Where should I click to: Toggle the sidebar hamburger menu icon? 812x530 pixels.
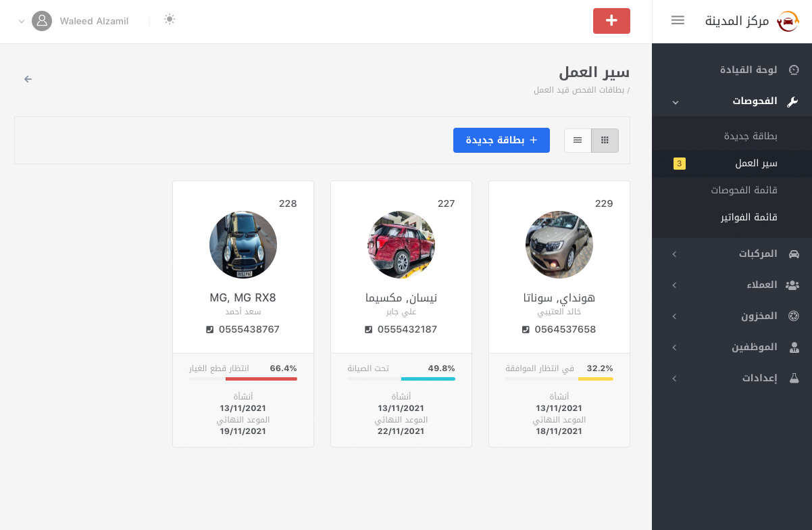coord(678,20)
